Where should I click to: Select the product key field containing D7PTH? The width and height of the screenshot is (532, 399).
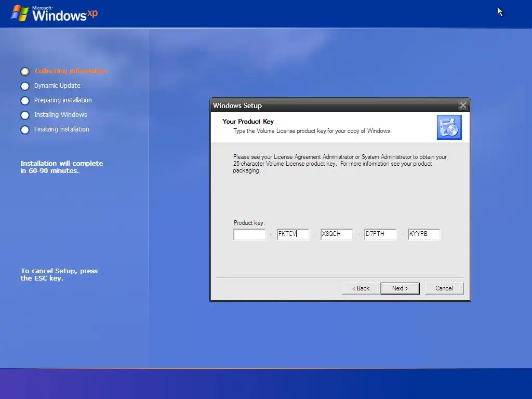pyautogui.click(x=380, y=234)
